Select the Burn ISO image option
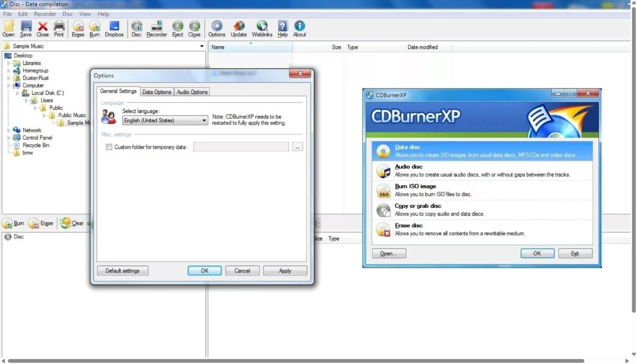This screenshot has width=637, height=364. (x=482, y=190)
